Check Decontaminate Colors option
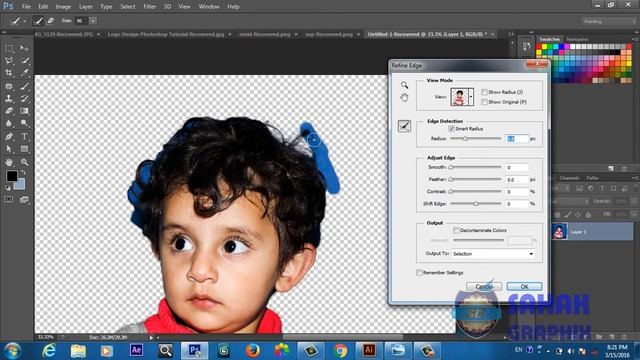The image size is (640, 360). tap(456, 230)
